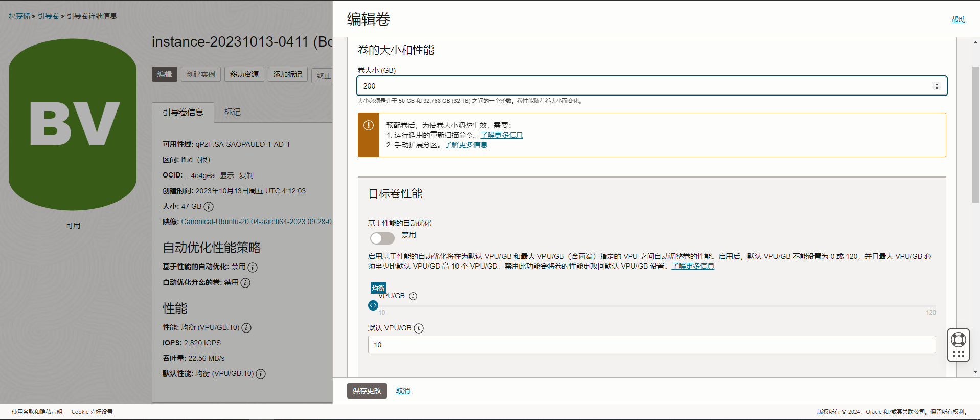The width and height of the screenshot is (980, 420).
Task: Click info icon beside default performance entry
Action: click(x=261, y=374)
